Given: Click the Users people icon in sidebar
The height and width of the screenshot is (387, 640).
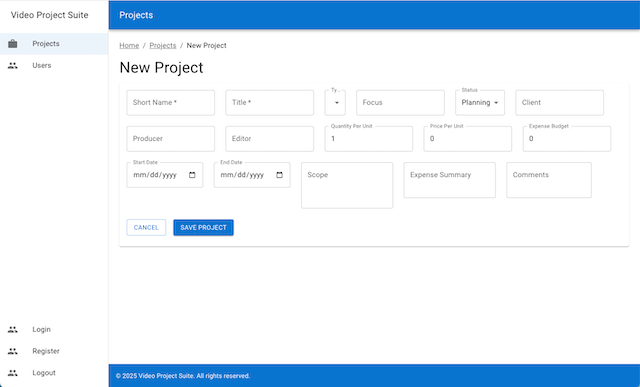Looking at the screenshot, I should pyautogui.click(x=13, y=65).
